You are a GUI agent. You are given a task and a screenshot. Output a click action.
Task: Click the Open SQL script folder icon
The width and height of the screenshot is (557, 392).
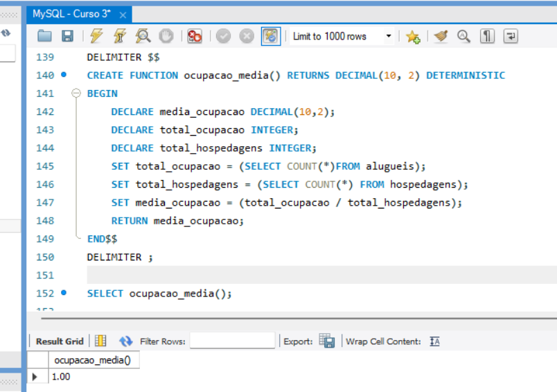tap(45, 37)
